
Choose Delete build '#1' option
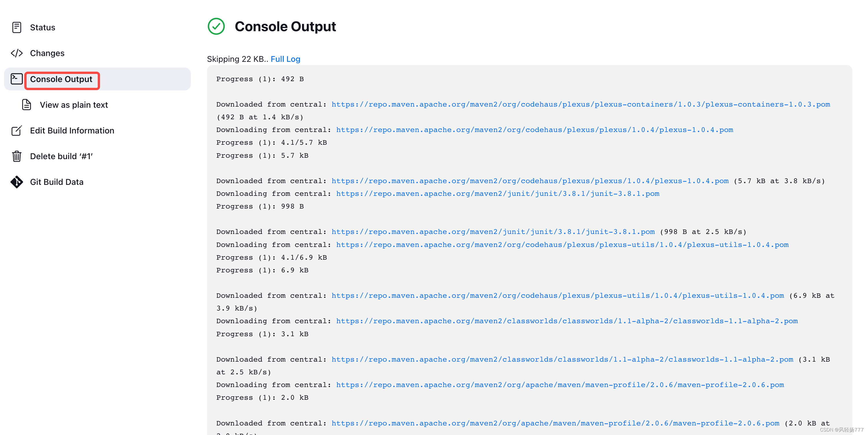[61, 156]
